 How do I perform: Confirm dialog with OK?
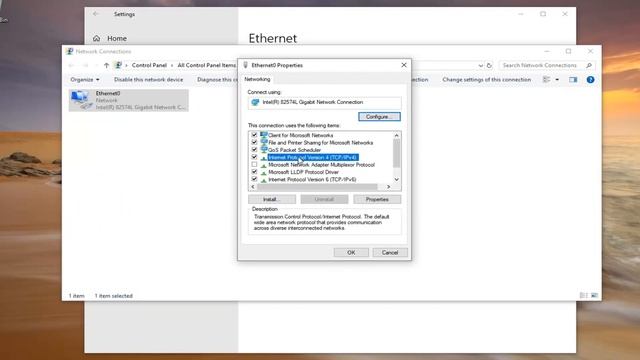coord(351,252)
